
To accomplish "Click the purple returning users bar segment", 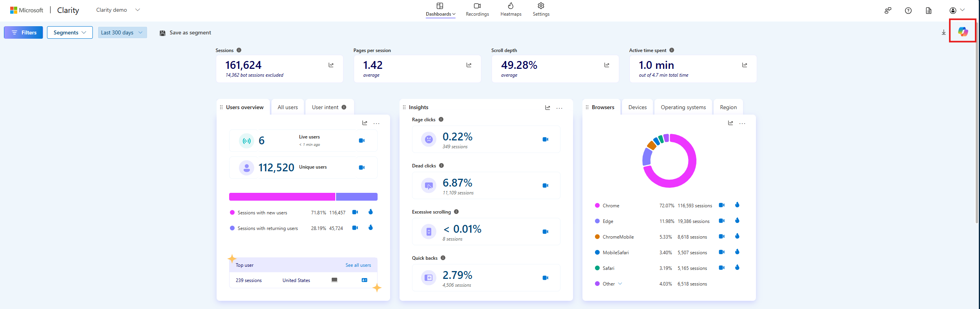I will pyautogui.click(x=357, y=197).
